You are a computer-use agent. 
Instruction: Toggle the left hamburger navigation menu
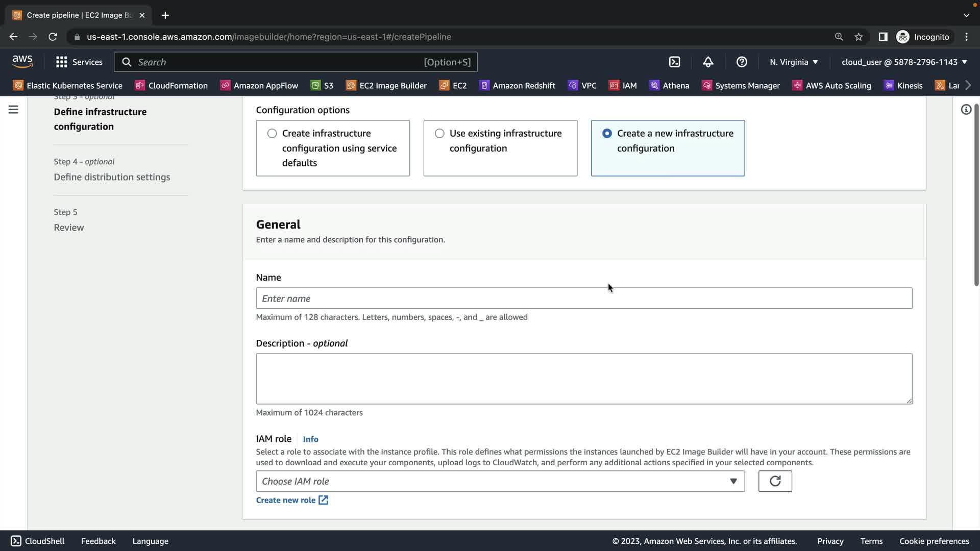(13, 110)
